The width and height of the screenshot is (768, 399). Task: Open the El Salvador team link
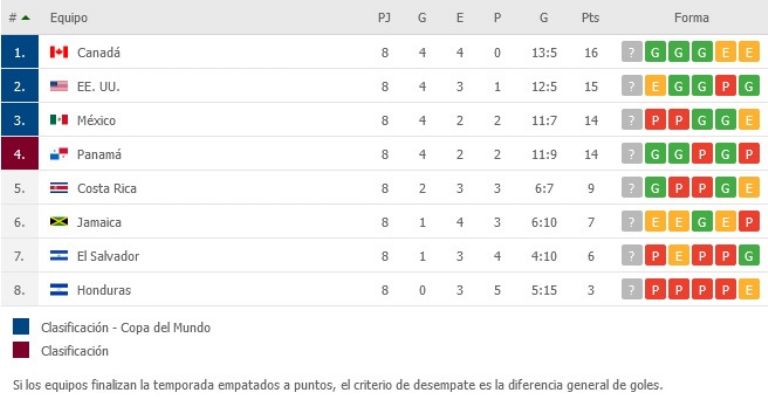click(108, 256)
